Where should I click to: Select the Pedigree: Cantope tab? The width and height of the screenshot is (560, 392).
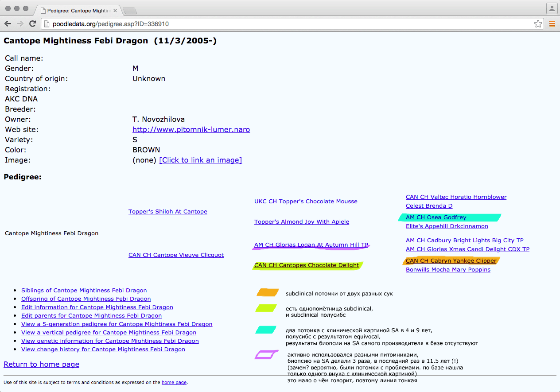75,11
